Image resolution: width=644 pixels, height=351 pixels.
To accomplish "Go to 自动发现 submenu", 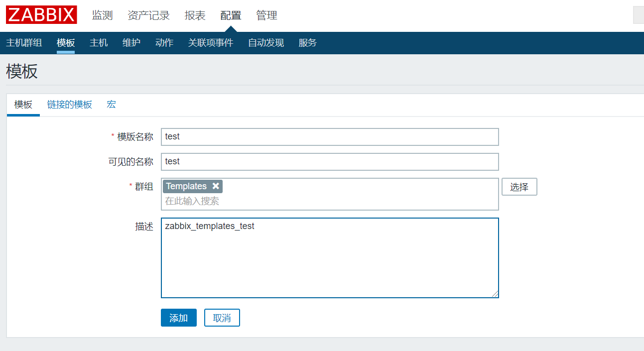I will click(x=266, y=43).
